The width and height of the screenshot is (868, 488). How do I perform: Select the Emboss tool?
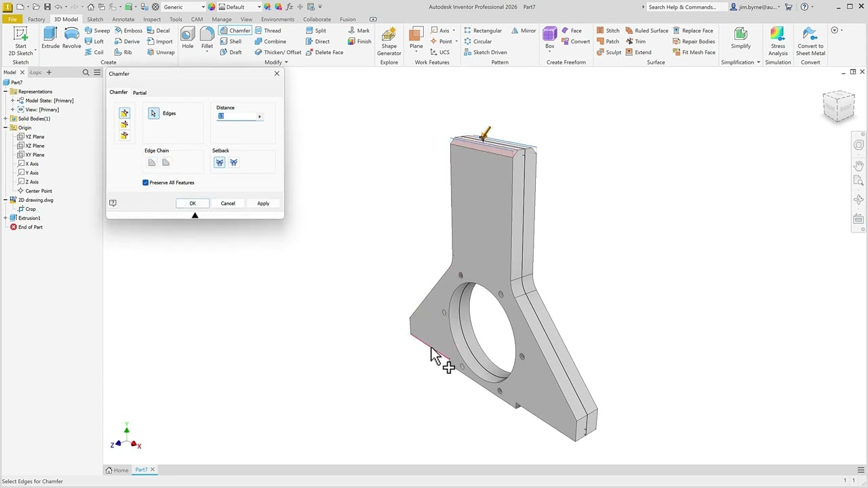tap(128, 30)
